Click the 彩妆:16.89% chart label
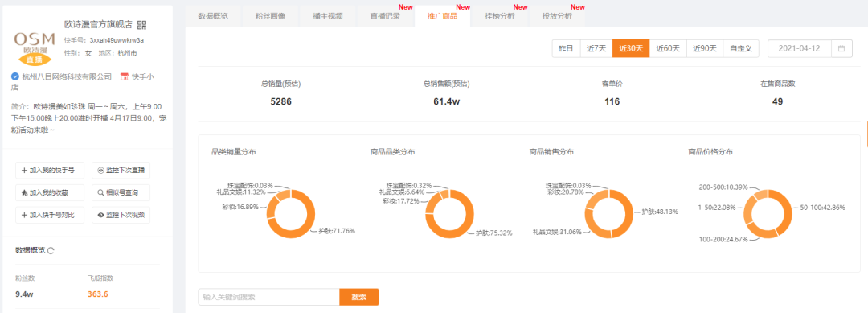Viewport: 868px width, 313px height. click(x=240, y=206)
